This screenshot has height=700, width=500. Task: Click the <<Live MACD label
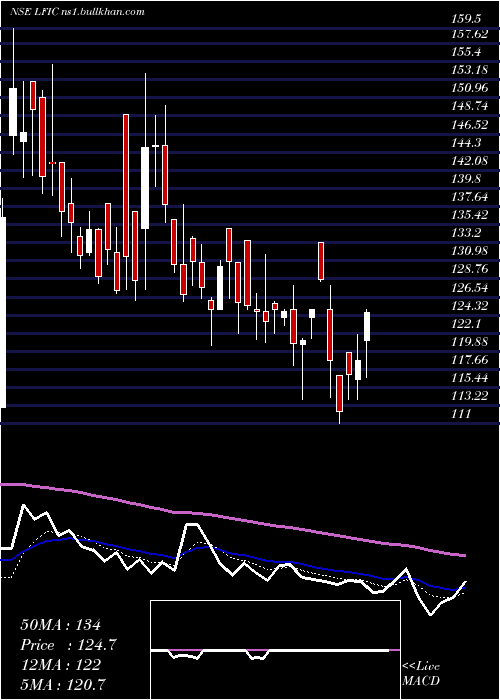[421, 674]
